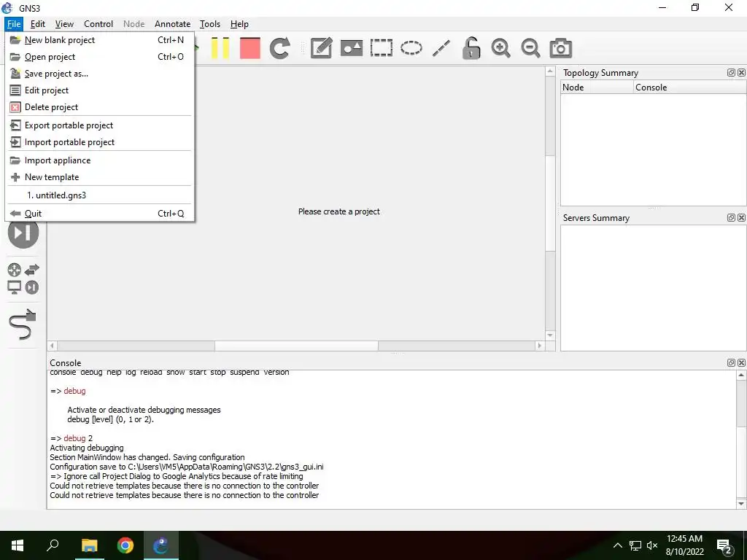This screenshot has width=747, height=560.
Task: Click the reload all nodes icon
Action: coord(279,47)
